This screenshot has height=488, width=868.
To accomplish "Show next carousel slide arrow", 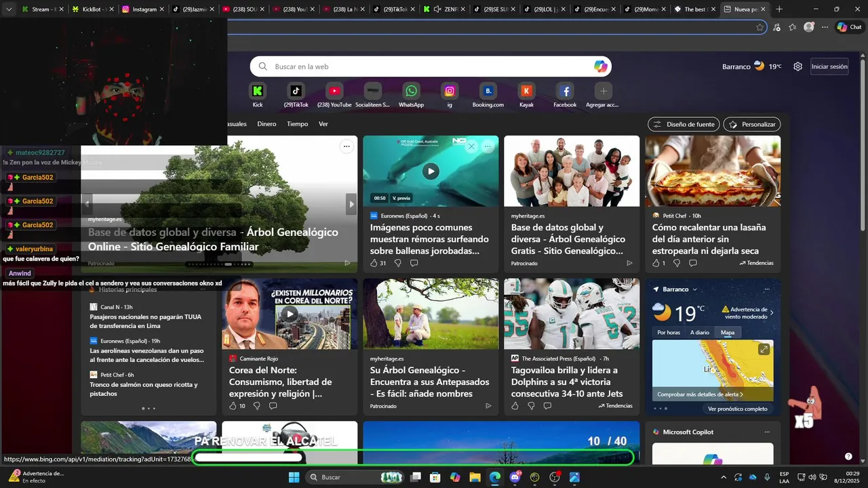I will (x=351, y=204).
